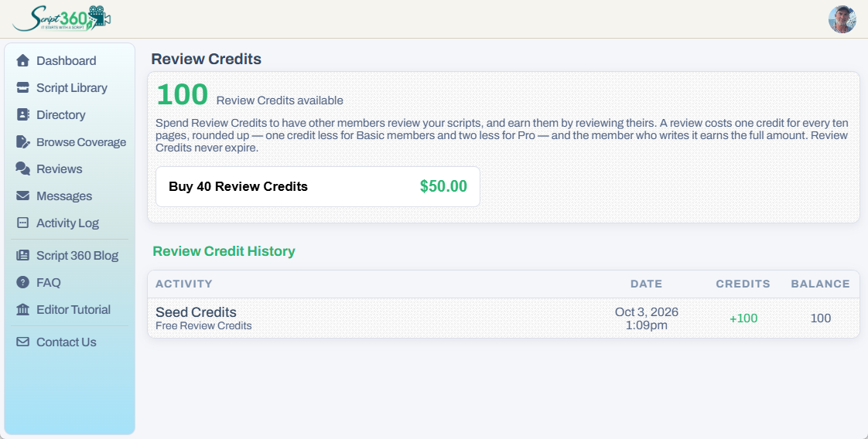Click the BALANCE column header
The height and width of the screenshot is (439, 868).
point(820,284)
